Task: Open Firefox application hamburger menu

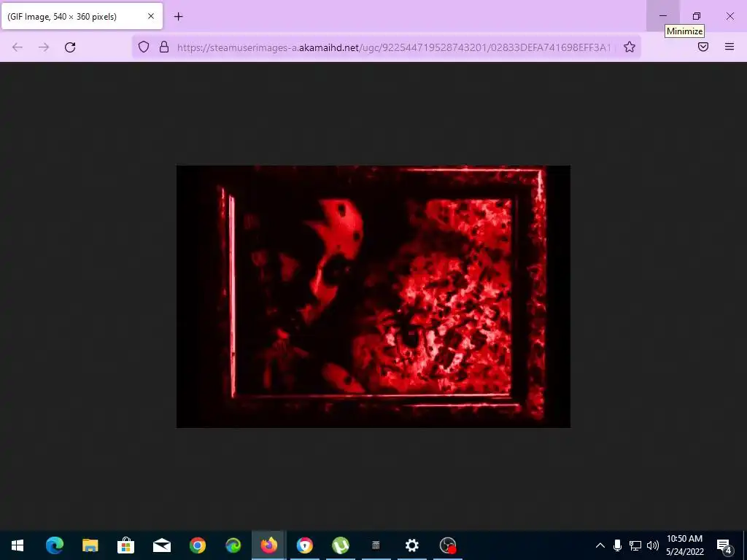Action: point(729,47)
